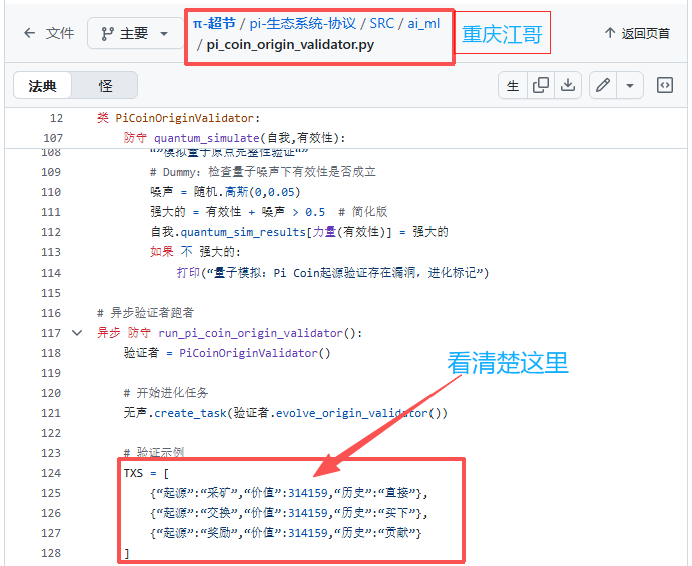The height and width of the screenshot is (566, 692).
Task: Click quantum_sim_results on line 112
Action: [x=243, y=232]
